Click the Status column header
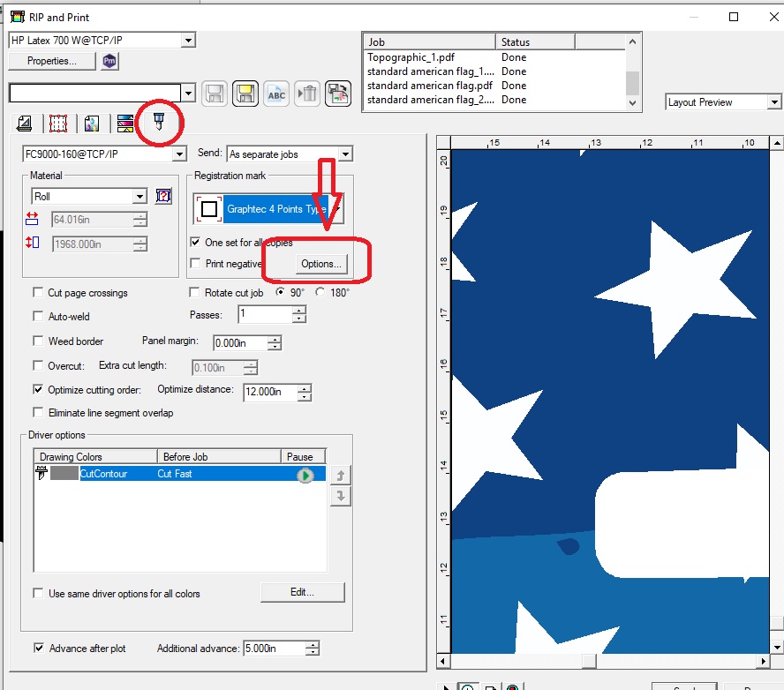 pos(536,42)
